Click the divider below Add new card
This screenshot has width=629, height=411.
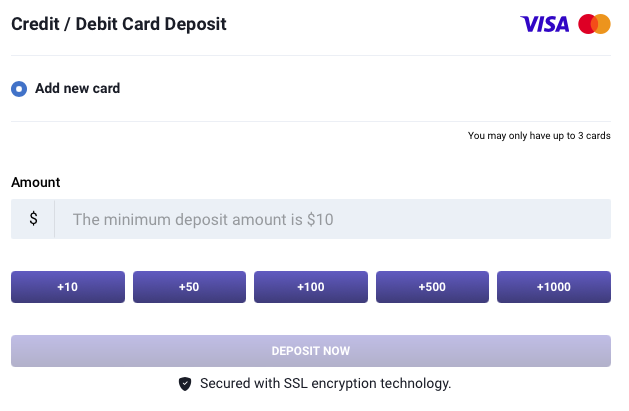pyautogui.click(x=311, y=121)
